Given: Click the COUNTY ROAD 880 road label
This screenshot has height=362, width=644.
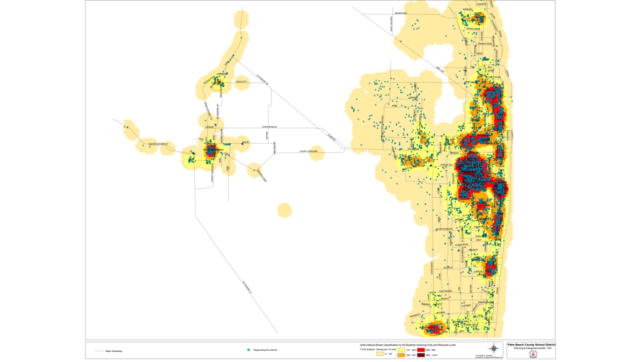Looking at the screenshot, I should point(309,151).
